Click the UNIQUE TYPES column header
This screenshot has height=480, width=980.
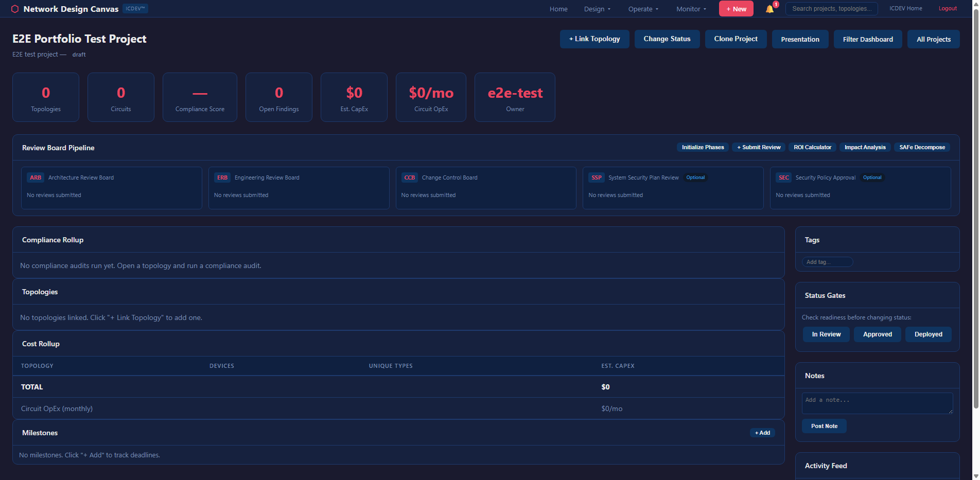391,366
